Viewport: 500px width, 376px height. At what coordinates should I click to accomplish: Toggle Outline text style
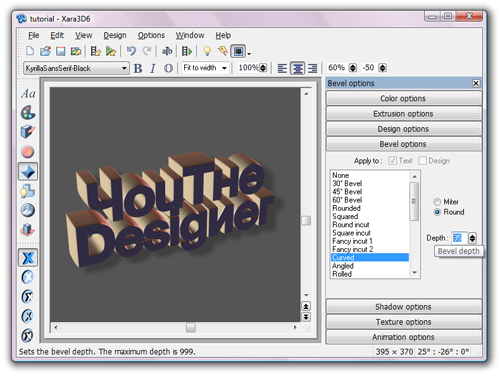[x=168, y=68]
